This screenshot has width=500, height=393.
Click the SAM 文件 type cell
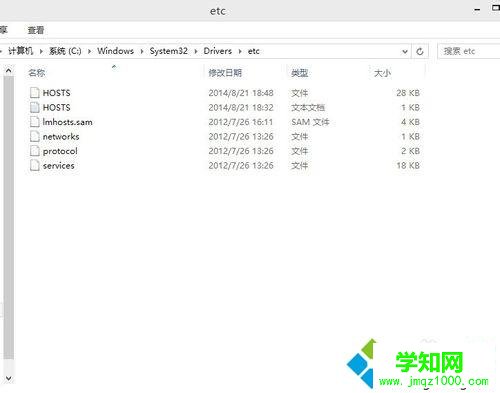tap(310, 122)
